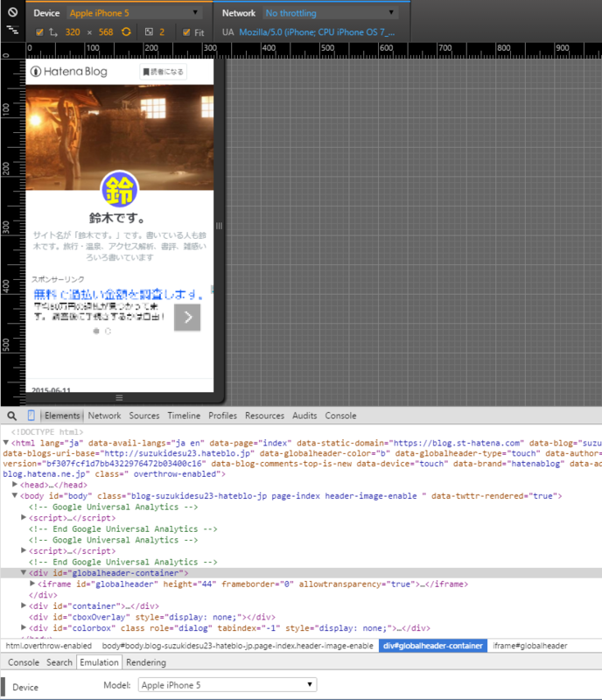
Task: Click the div#globalheader-container breadcrumb
Action: pos(433,646)
